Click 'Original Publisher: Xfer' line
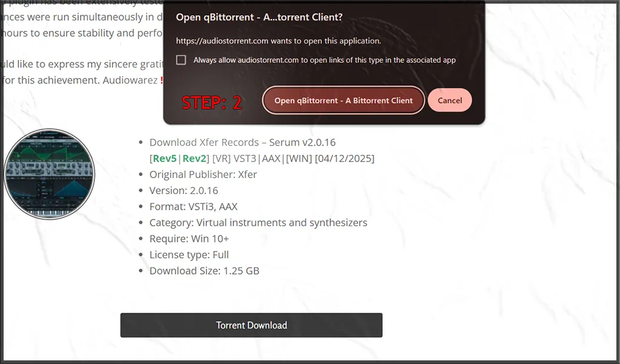The image size is (620, 364). (x=203, y=175)
